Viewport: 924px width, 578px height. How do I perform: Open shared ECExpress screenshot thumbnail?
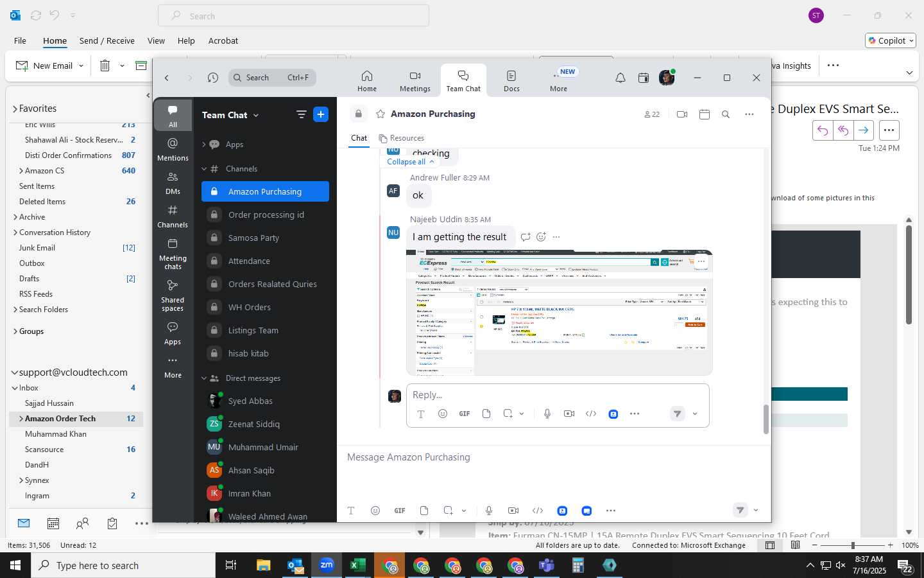pos(559,312)
